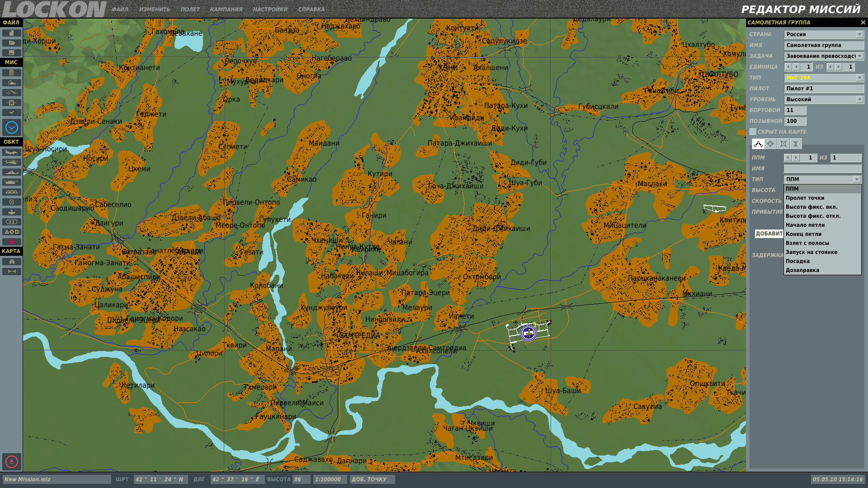Choose Запуск на стоянке option
868x488 pixels.
click(x=822, y=252)
